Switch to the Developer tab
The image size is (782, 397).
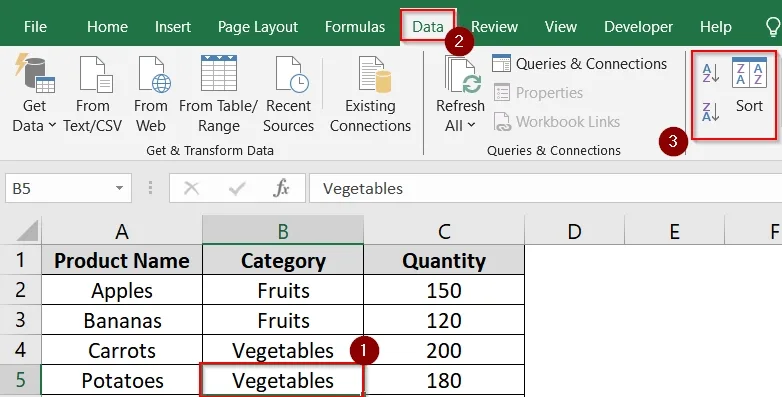point(638,27)
